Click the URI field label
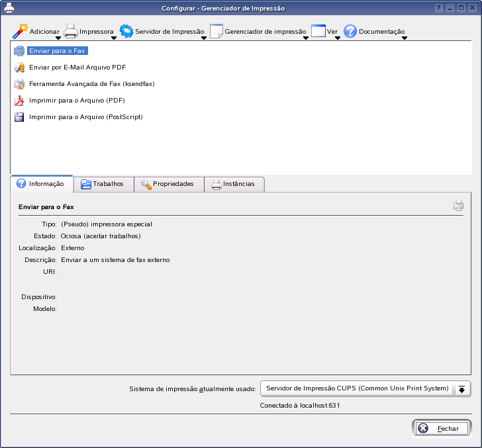 pyautogui.click(x=50, y=272)
